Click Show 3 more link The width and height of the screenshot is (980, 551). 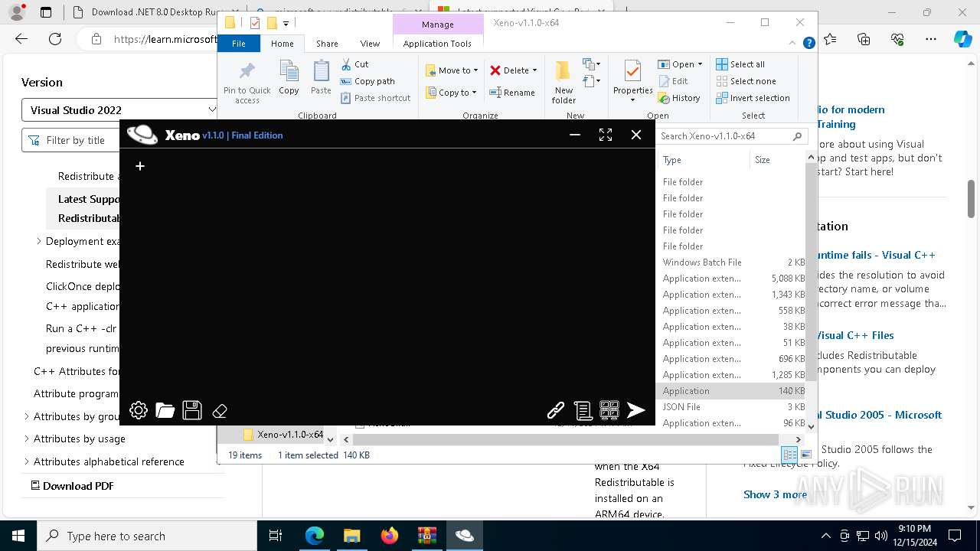[x=775, y=494]
